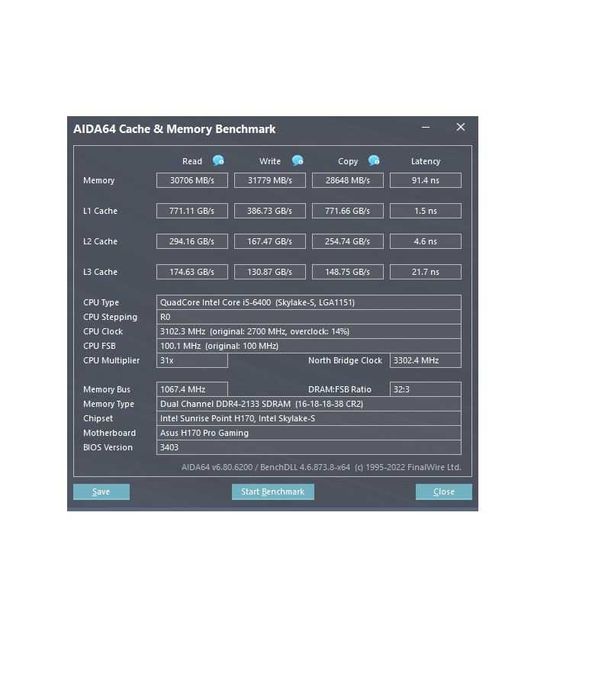
Task: Click the L3 Cache write 130.87 GB/s
Action: [270, 272]
